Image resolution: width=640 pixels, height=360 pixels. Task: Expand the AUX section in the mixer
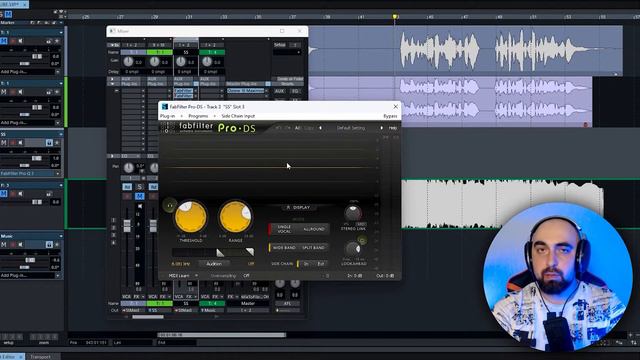[112, 79]
